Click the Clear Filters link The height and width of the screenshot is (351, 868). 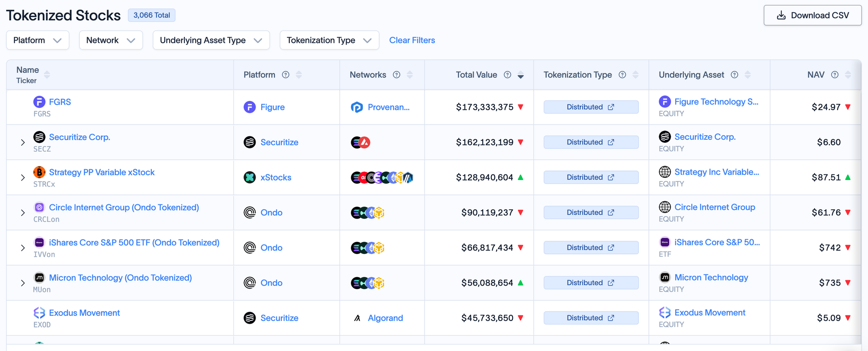point(412,40)
